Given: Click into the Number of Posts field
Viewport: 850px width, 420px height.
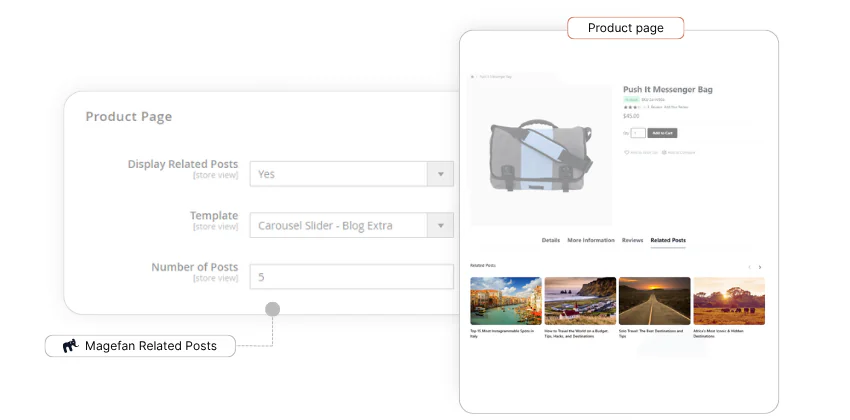Looking at the screenshot, I should pos(352,277).
